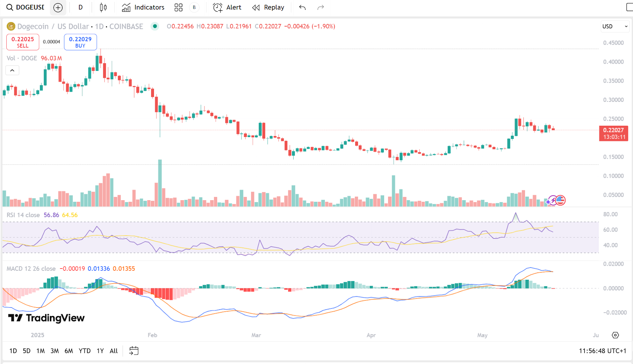Viewport: 633px width, 364px height.
Task: Click the beta B badge icon
Action: 194,7
